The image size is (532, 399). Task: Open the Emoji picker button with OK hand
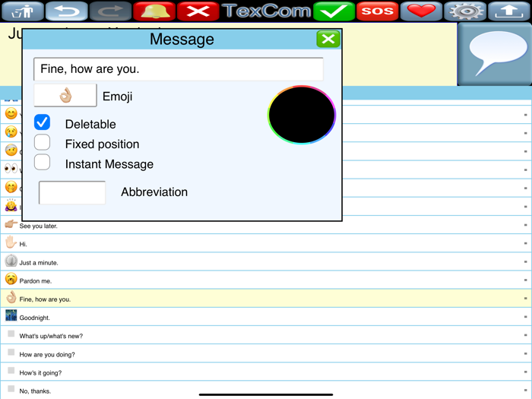click(65, 96)
